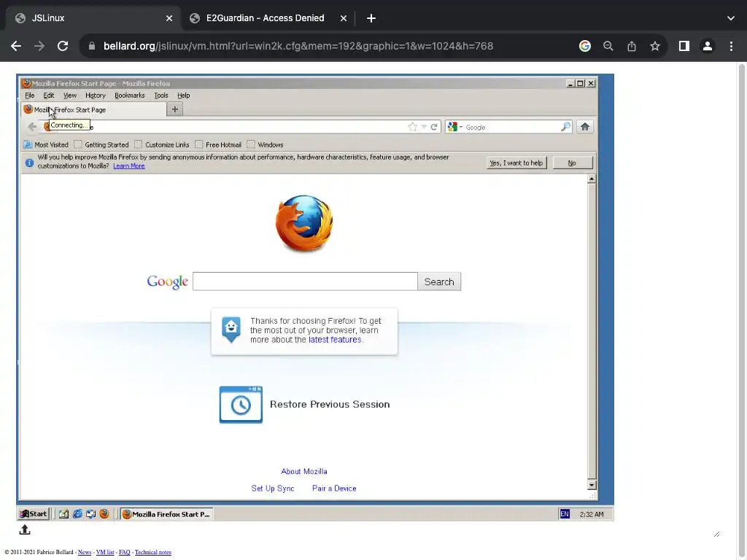Viewport: 747px width, 560px height.
Task: Open Most Visited bookmarks folder
Action: pyautogui.click(x=46, y=145)
